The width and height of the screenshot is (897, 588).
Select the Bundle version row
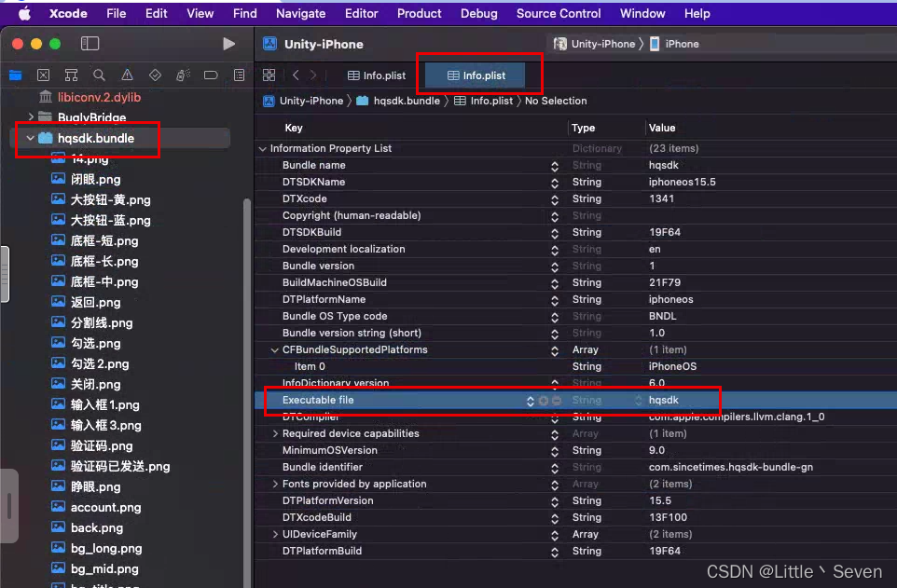(575, 266)
